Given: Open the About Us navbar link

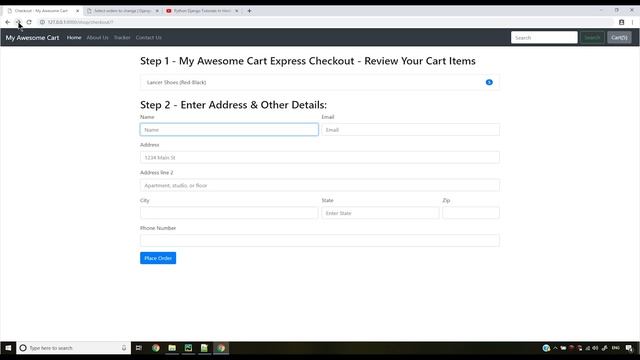Looking at the screenshot, I should pyautogui.click(x=98, y=38).
